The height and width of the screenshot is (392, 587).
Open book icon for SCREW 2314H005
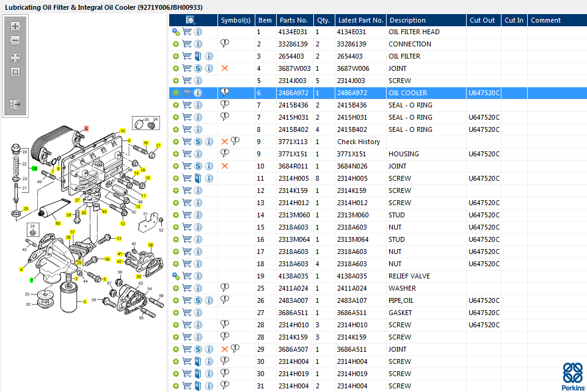(x=198, y=178)
